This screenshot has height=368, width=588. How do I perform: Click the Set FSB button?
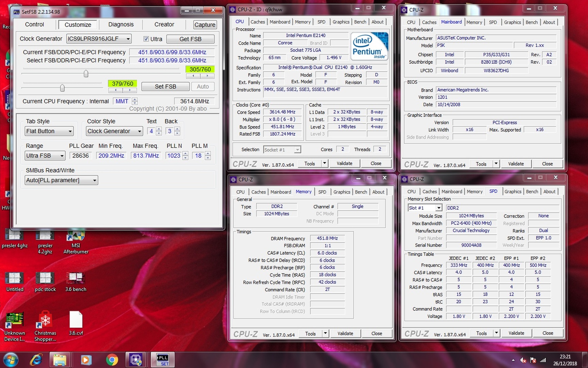click(x=165, y=87)
